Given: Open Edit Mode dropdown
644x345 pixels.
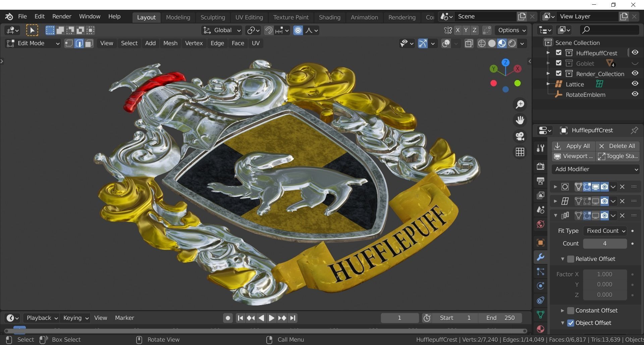Looking at the screenshot, I should pos(33,43).
